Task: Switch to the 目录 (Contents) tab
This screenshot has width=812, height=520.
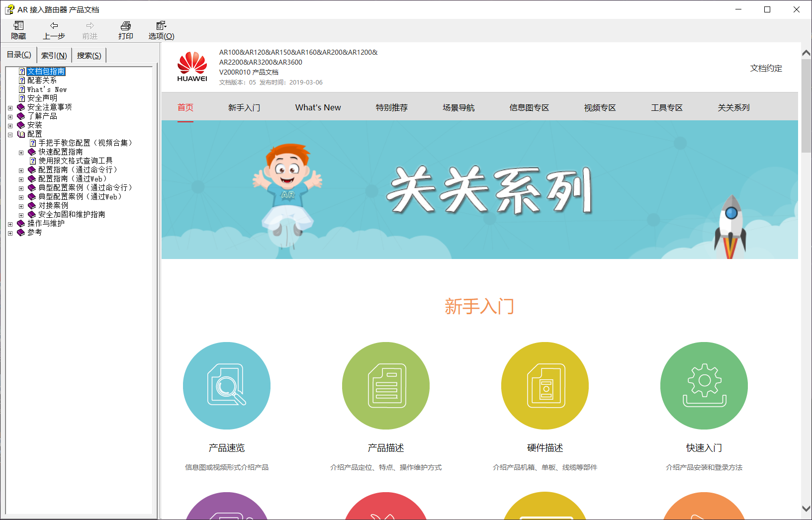Action: tap(19, 55)
